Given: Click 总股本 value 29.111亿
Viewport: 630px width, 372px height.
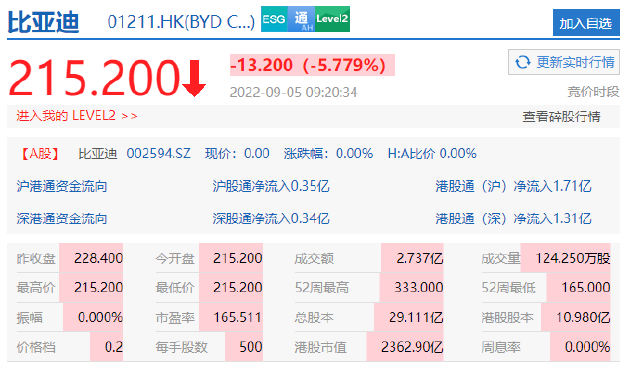Looking at the screenshot, I should point(416,317).
